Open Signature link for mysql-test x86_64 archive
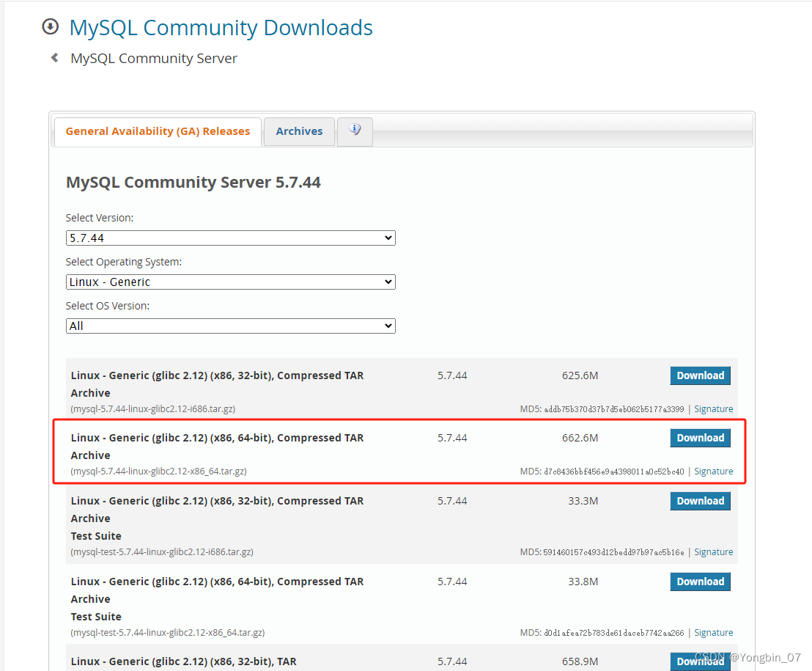This screenshot has width=812, height=671. coord(714,633)
